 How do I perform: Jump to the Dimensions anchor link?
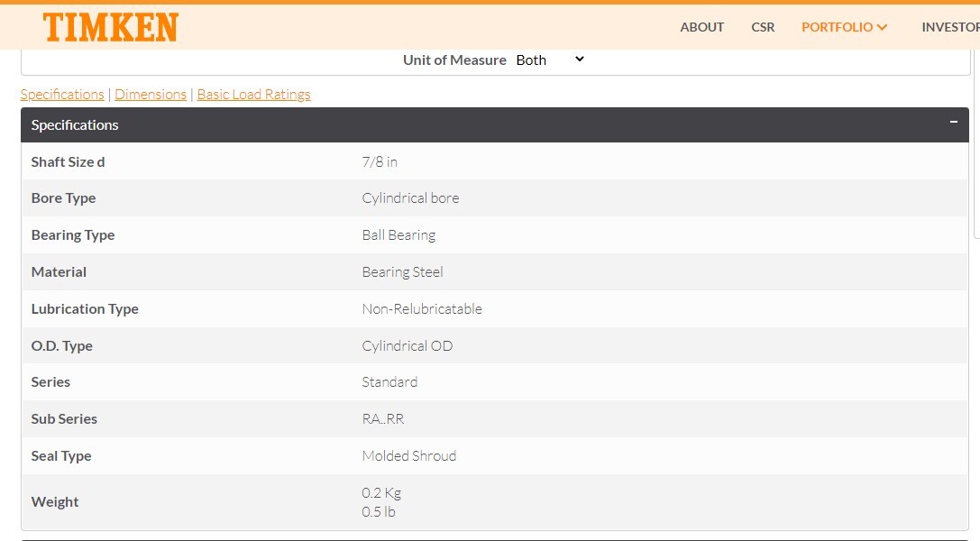[151, 95]
